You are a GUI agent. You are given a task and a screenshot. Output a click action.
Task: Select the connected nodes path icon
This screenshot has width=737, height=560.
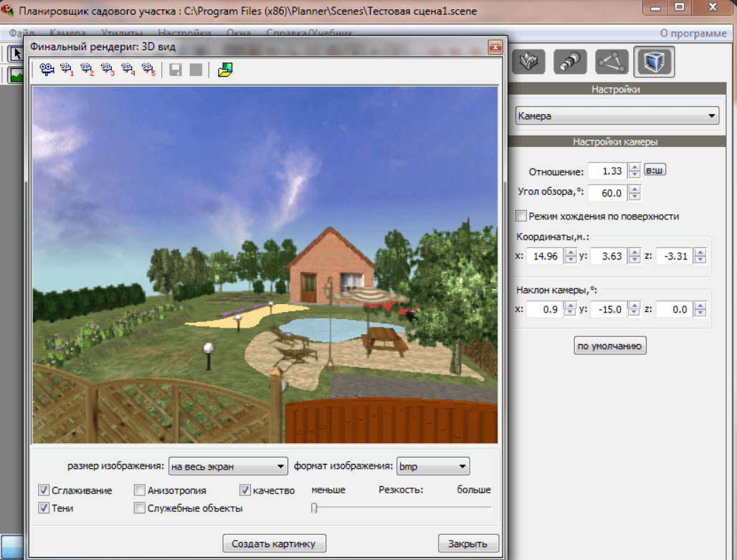click(x=612, y=62)
